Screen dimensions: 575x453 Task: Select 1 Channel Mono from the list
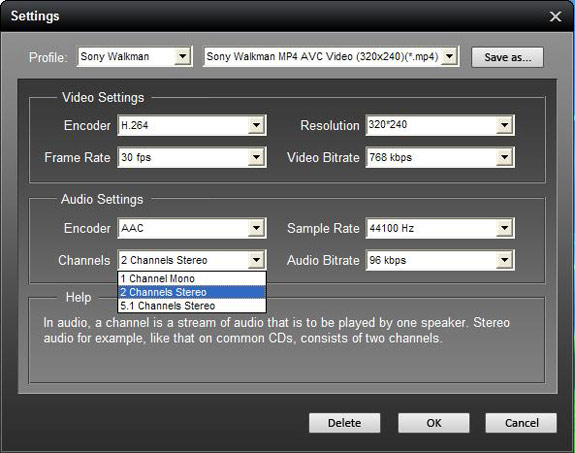[192, 279]
